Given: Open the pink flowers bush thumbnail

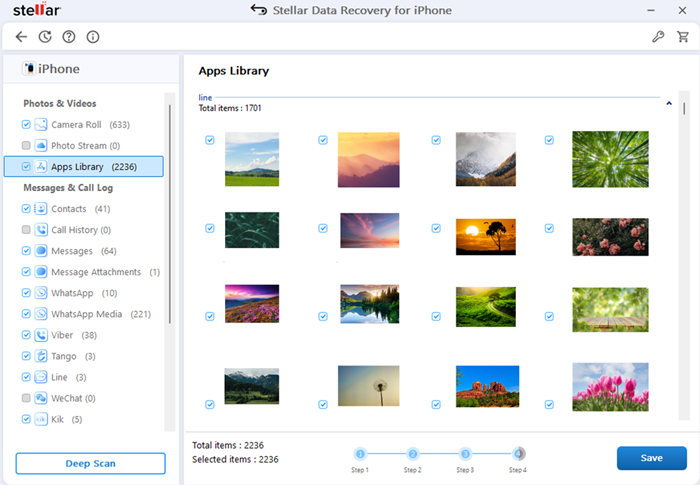Looking at the screenshot, I should [610, 237].
